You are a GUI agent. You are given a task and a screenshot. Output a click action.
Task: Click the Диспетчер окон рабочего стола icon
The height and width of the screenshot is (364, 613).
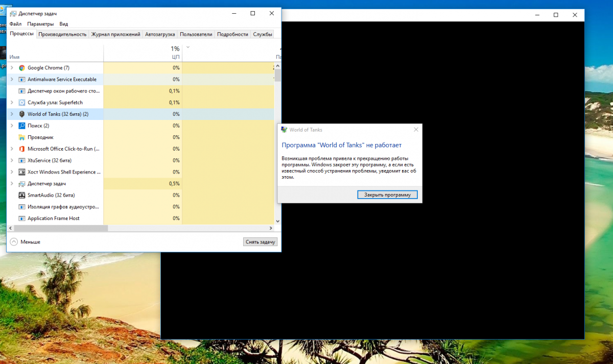tap(22, 91)
